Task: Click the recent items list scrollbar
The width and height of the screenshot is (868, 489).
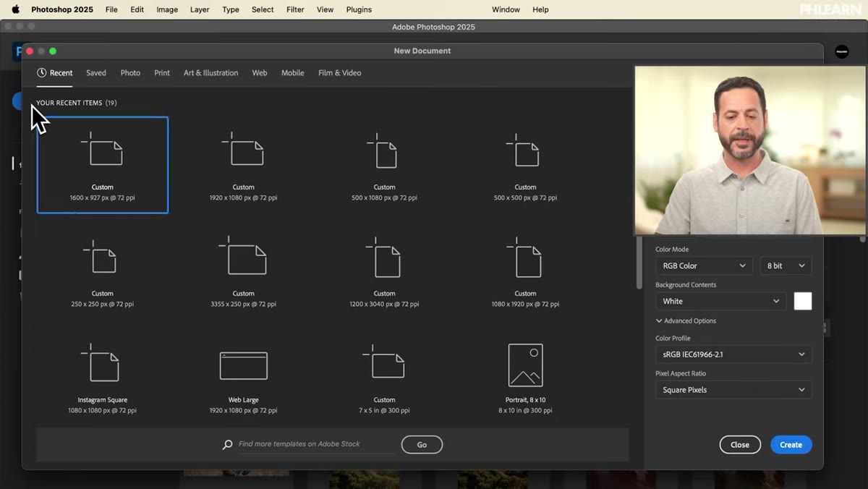Action: (x=638, y=264)
